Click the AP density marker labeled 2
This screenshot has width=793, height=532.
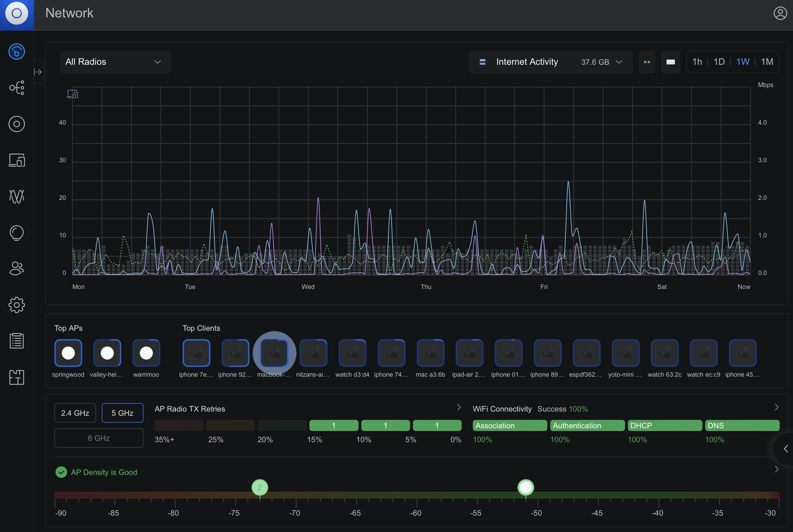click(x=260, y=487)
